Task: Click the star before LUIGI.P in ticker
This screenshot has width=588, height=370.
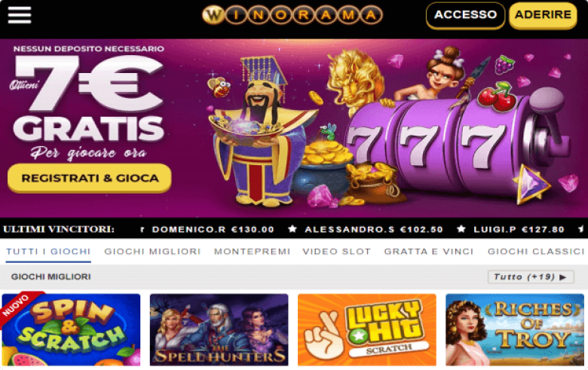Action: coord(461,228)
